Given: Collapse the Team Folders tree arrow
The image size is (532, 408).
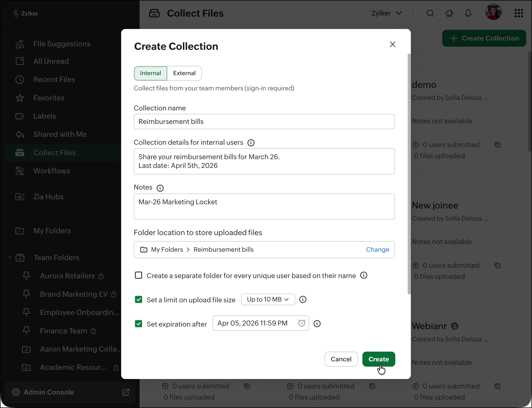Looking at the screenshot, I should (x=10, y=258).
